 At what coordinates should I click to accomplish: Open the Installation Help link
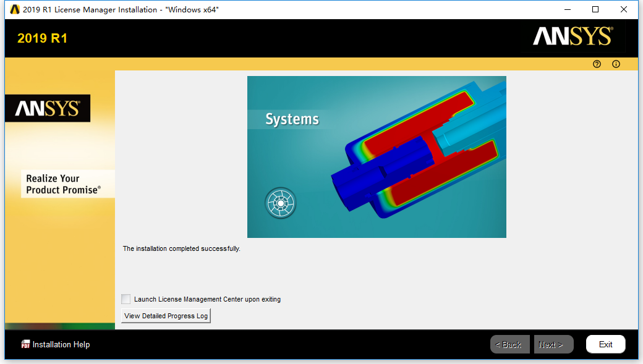click(61, 344)
